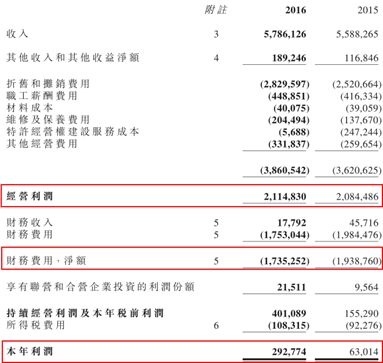
Task: Click the 折舊和攤銷費用 row label
Action: point(48,84)
